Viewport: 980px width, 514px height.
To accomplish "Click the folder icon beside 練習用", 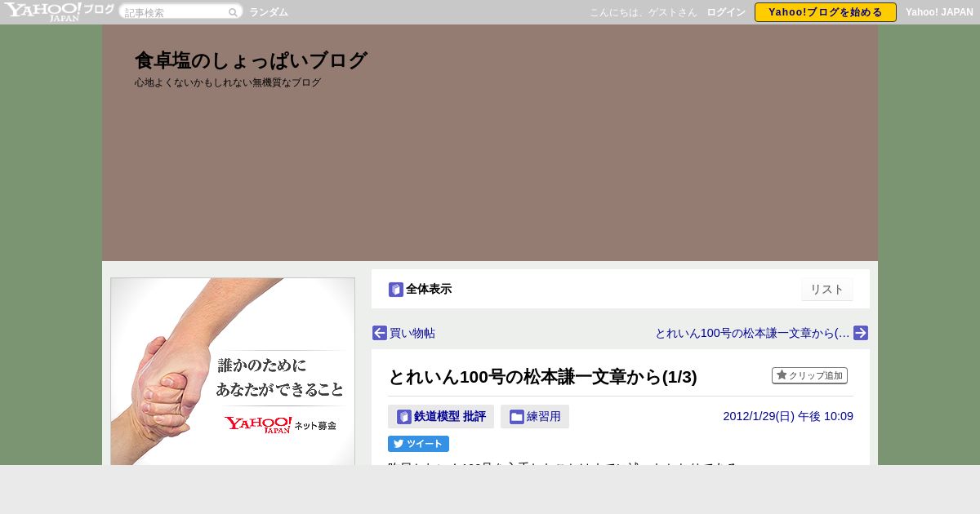I will 517,417.
